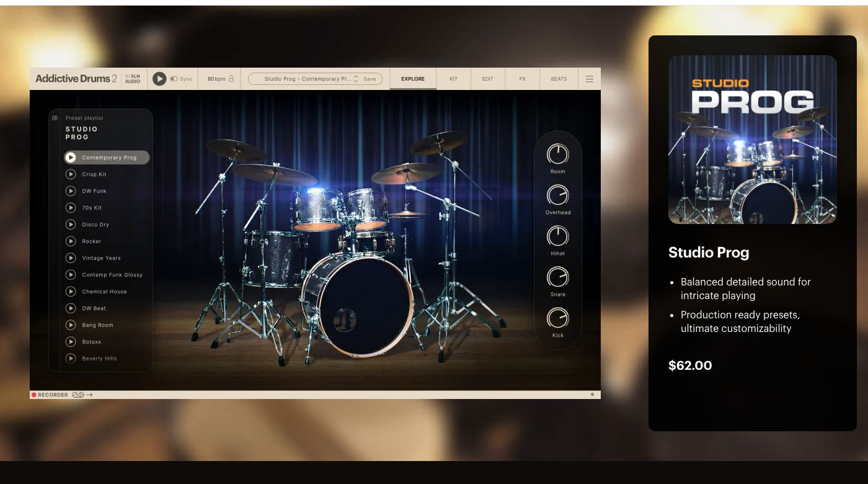The image size is (868, 484).
Task: Click 'Balanced detailed sound' bullet text
Action: 746,289
